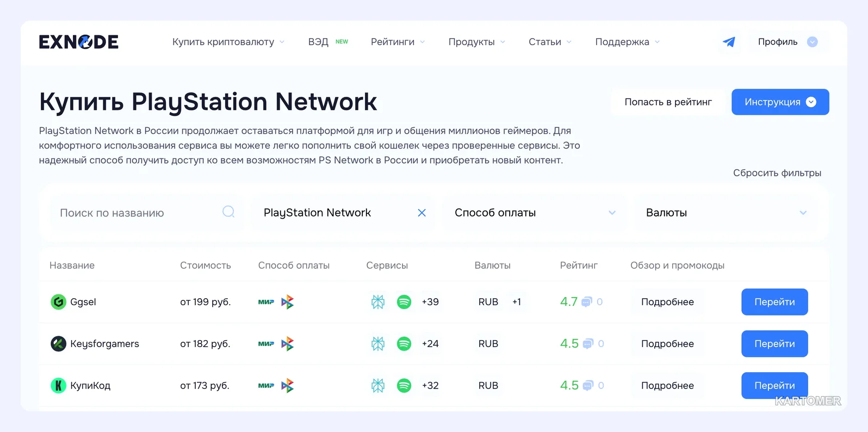
Task: Clear the PlayStation Network filter
Action: pyautogui.click(x=421, y=213)
